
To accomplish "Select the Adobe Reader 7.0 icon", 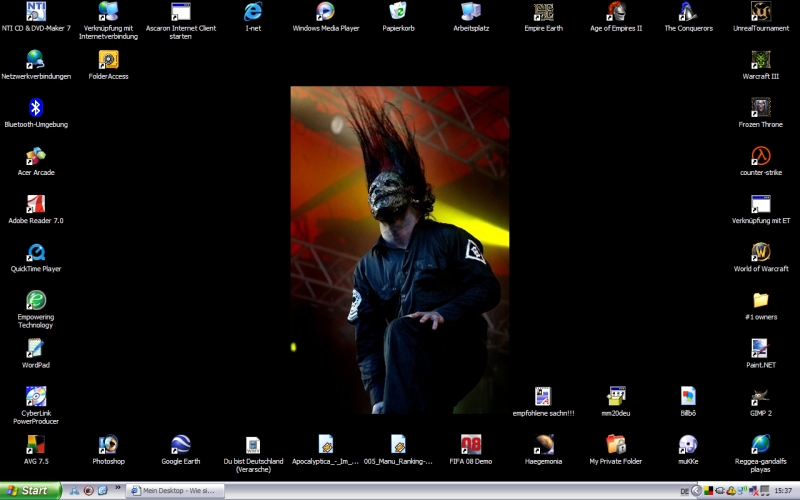I will [36, 204].
